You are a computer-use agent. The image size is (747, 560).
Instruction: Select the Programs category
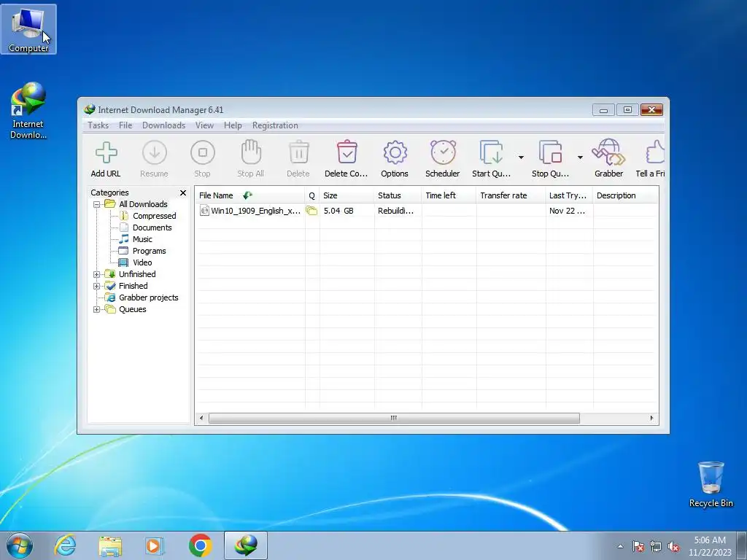pos(149,251)
